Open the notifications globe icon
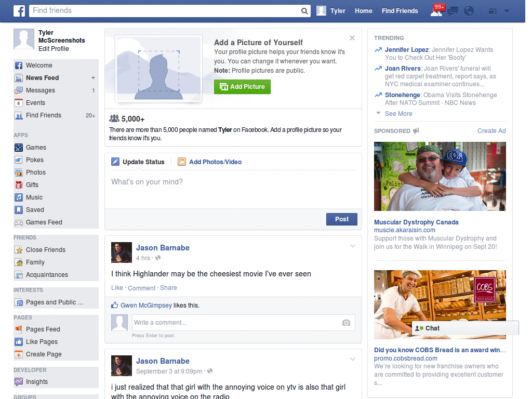Viewport: 532px width, 399px height. point(469,11)
